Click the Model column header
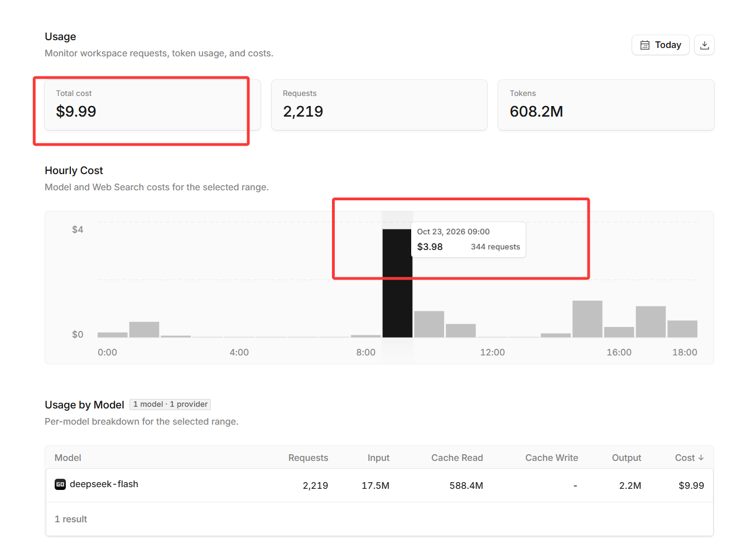 [x=68, y=458]
